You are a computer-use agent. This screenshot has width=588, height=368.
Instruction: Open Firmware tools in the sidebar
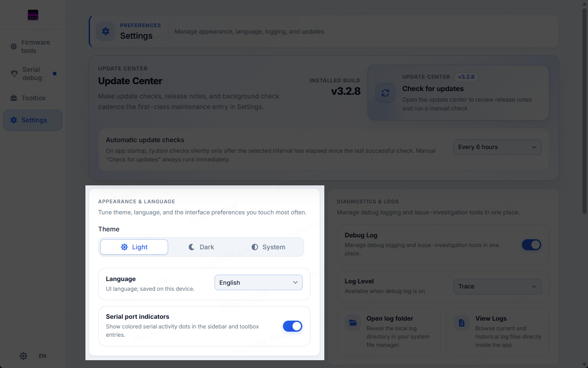coord(33,46)
